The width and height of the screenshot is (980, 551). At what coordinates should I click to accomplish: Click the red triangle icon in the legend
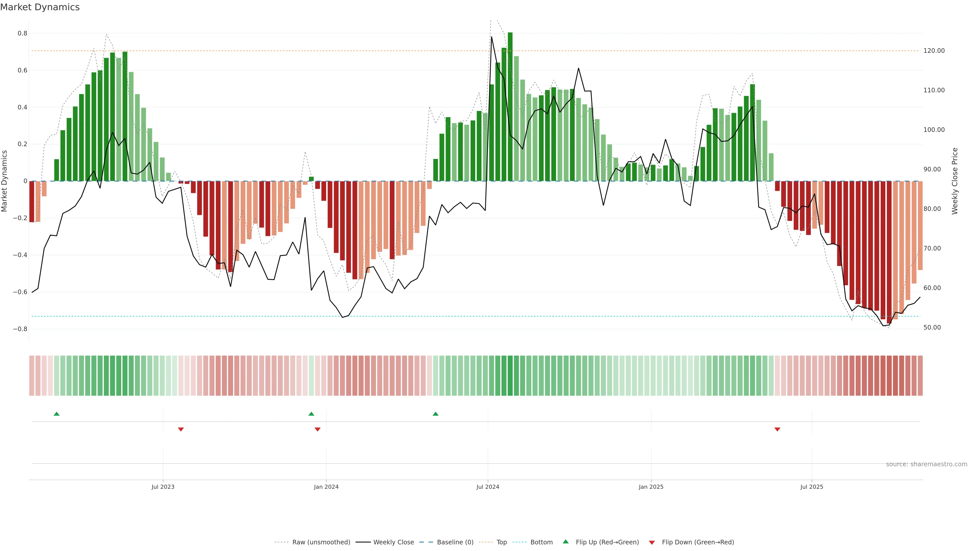coord(652,542)
